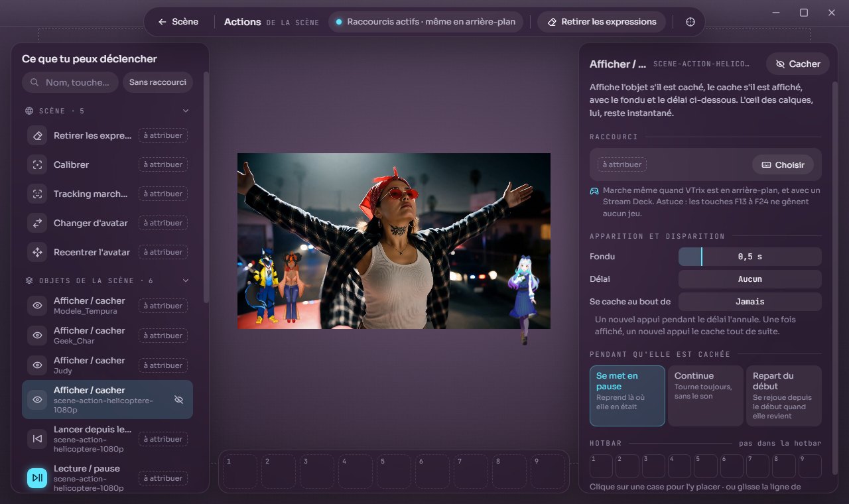Click the gamepad icon beside the Marche même quand note
Image resolution: width=849 pixels, height=504 pixels.
point(594,191)
